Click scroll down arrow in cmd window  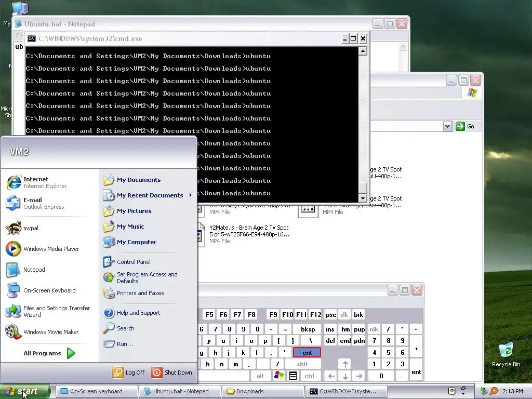(x=363, y=198)
